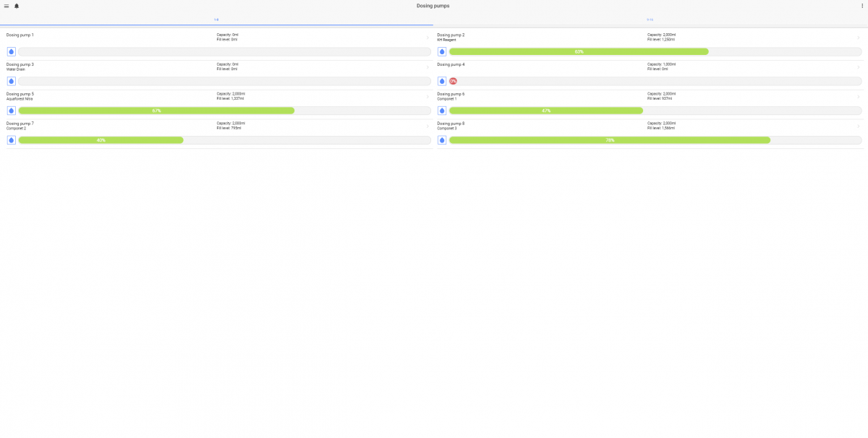Click the droplet icon for Dosing pump 4

pyautogui.click(x=442, y=81)
